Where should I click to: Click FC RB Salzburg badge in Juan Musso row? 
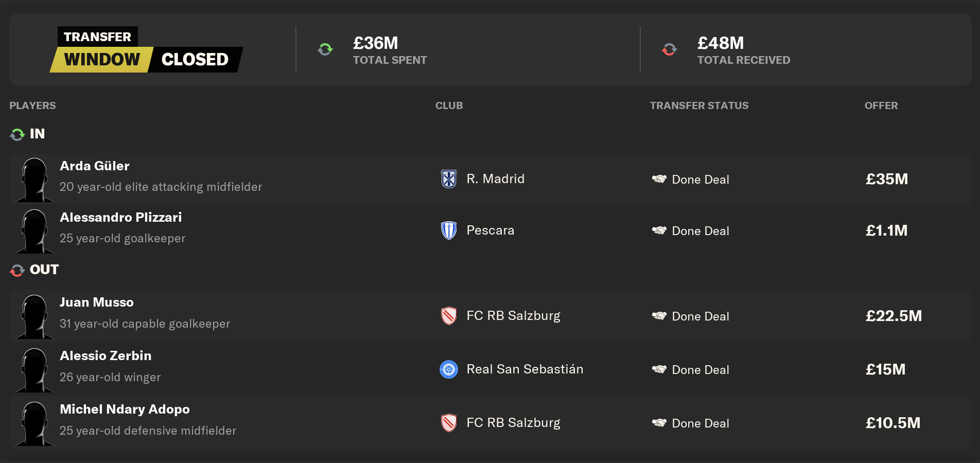pos(449,316)
